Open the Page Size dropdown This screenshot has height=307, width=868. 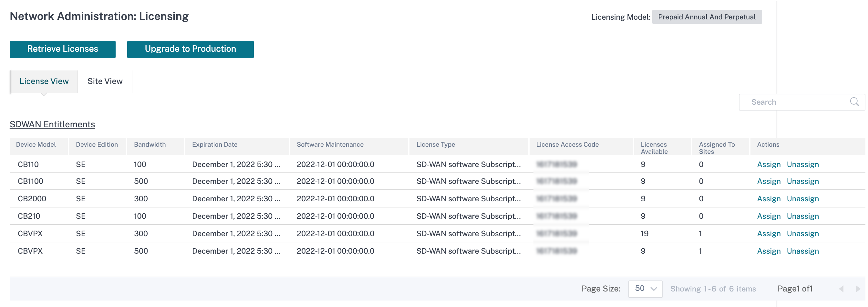(x=645, y=289)
